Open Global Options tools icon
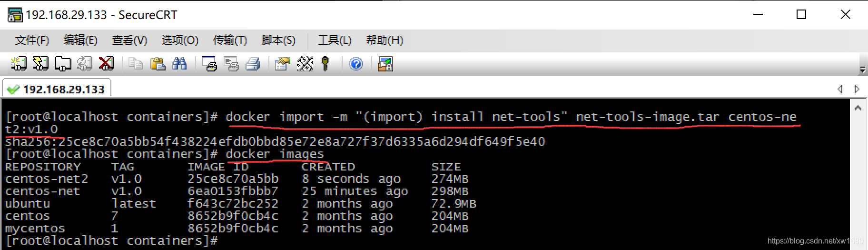Viewport: 868px width, 250px height. click(x=305, y=63)
